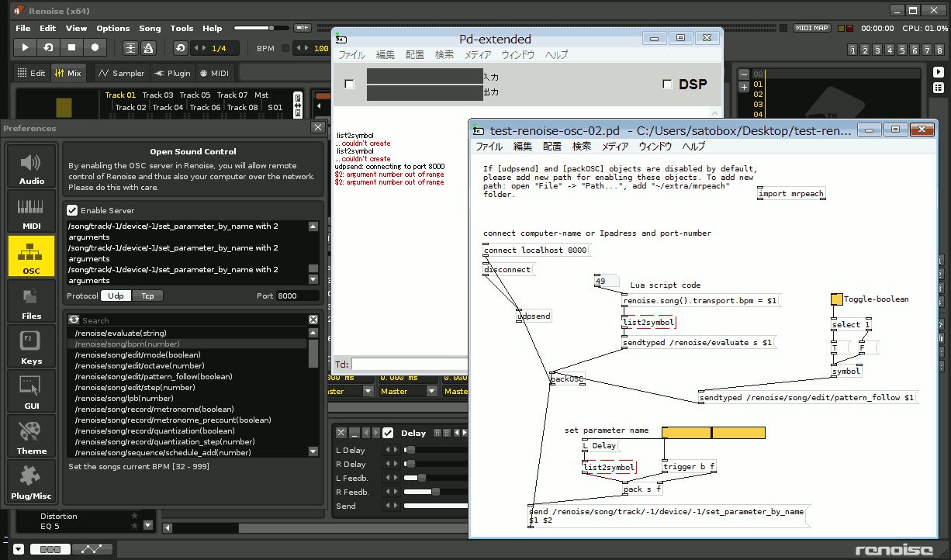Click the yellow 'set parameter name' slider in patch
The image size is (951, 560).
(x=714, y=433)
